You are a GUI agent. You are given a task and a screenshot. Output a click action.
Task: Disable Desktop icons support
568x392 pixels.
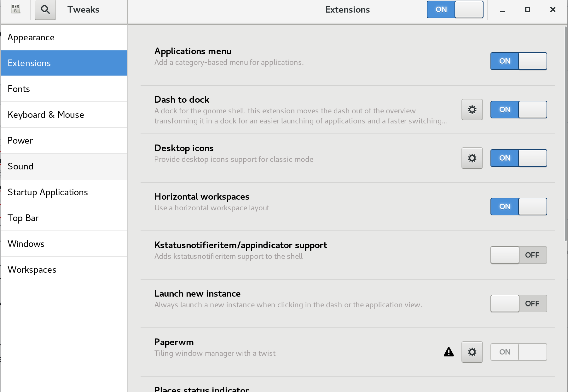(x=518, y=158)
